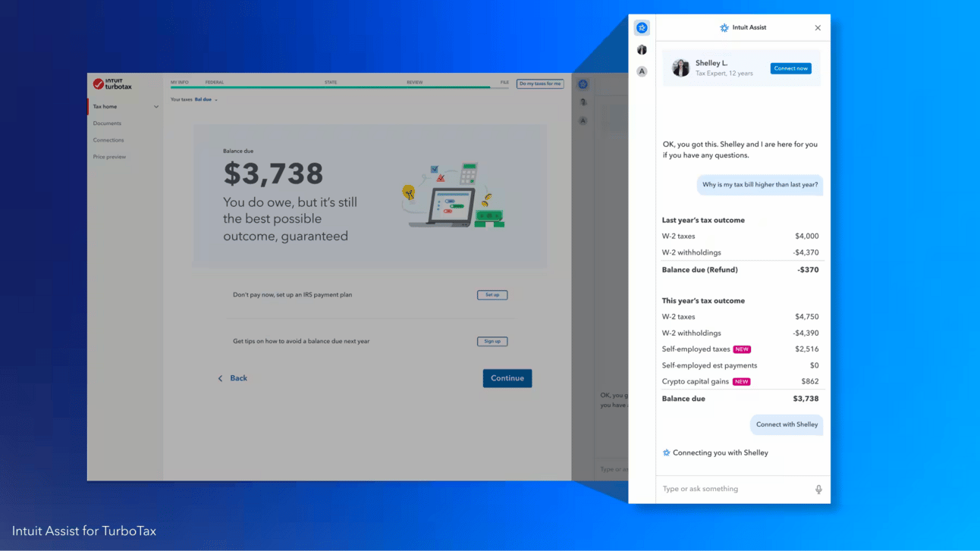The image size is (980, 551).
Task: Click the Intuit Assist sparkle icon in side rail
Action: pos(642,28)
